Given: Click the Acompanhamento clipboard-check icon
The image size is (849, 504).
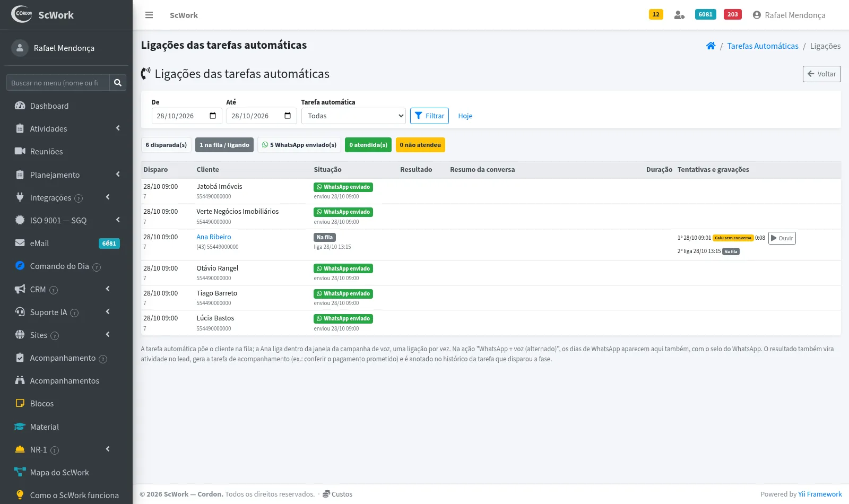Looking at the screenshot, I should point(20,358).
